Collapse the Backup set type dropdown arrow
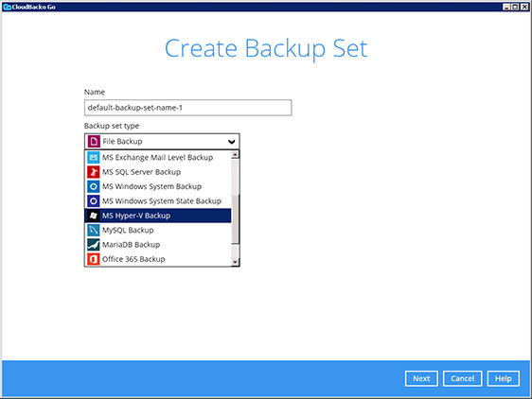The height and width of the screenshot is (399, 532). point(231,142)
